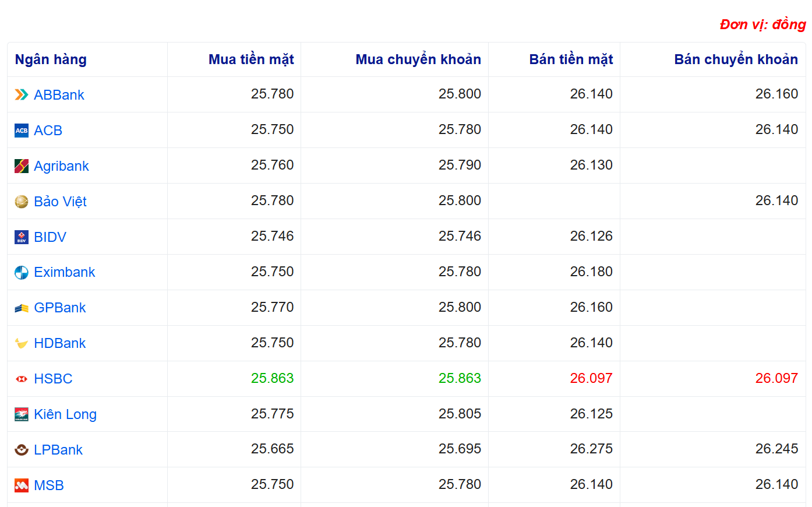
Task: Click the Mua chuyển khoản column header
Action: click(418, 59)
